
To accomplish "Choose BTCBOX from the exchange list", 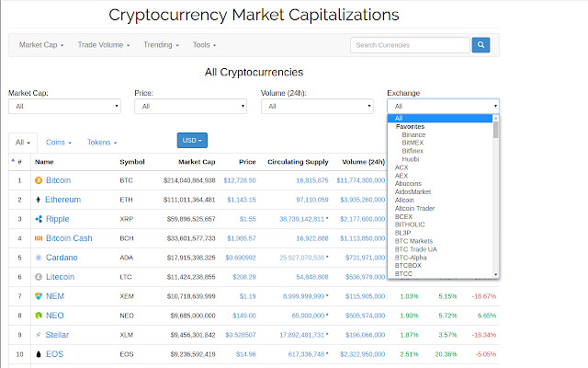I will point(408,266).
